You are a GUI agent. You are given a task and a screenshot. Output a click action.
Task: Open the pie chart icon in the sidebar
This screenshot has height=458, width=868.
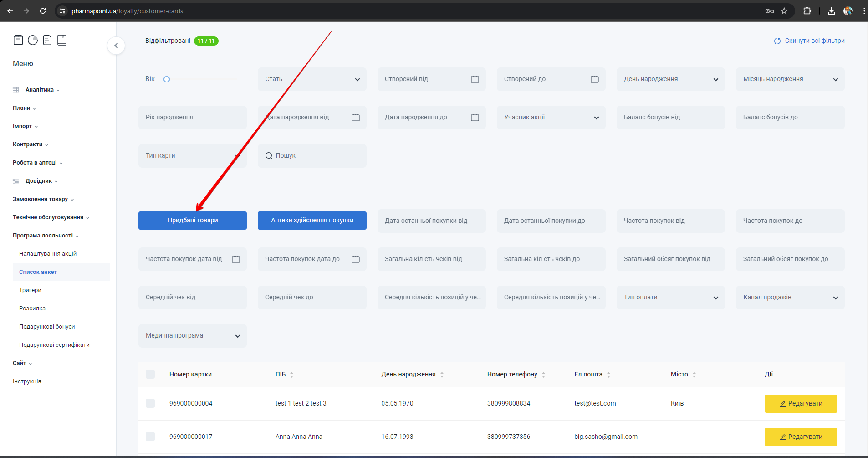[33, 40]
